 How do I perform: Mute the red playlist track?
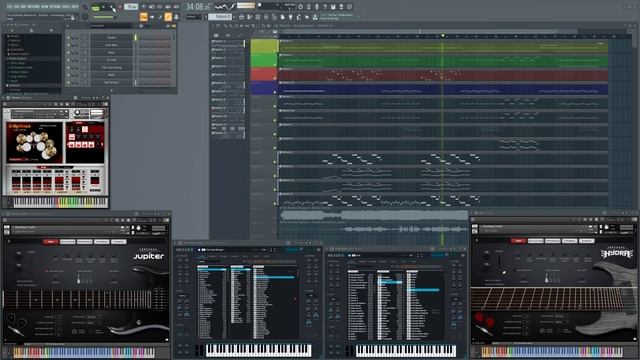pos(275,79)
